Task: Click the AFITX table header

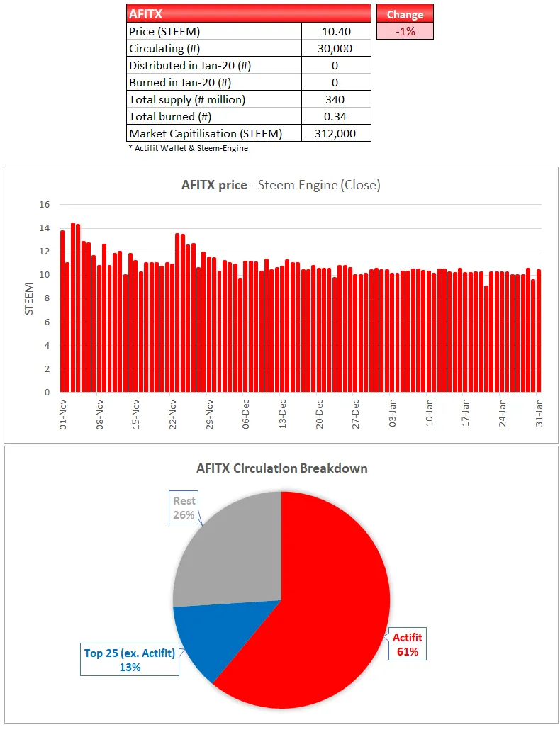Action: 249,13
